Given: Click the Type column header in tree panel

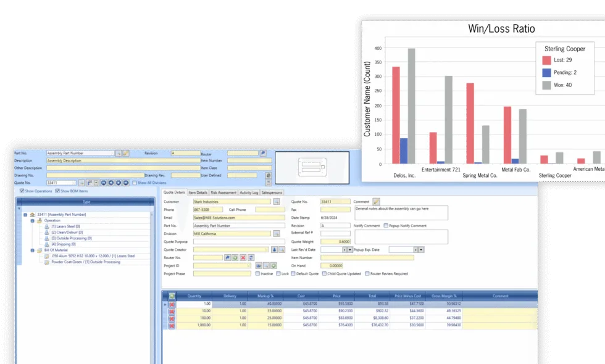Looking at the screenshot, I should click(x=86, y=202).
